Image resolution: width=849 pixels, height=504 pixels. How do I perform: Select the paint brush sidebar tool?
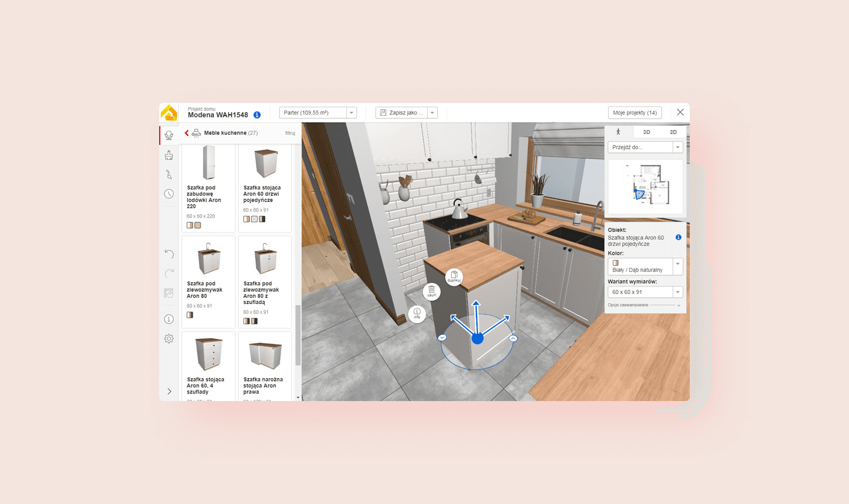[x=169, y=155]
